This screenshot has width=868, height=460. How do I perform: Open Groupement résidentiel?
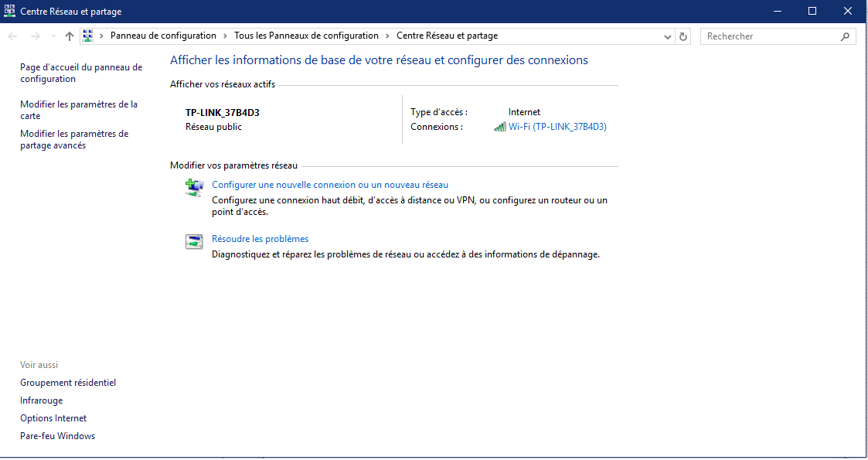click(68, 382)
